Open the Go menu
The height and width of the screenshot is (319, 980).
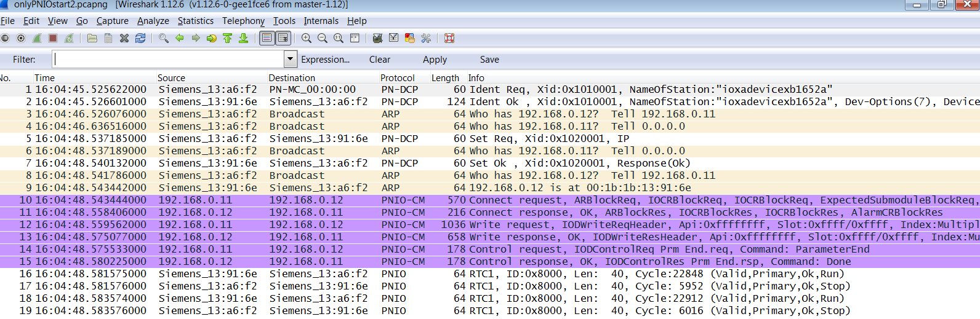(82, 21)
